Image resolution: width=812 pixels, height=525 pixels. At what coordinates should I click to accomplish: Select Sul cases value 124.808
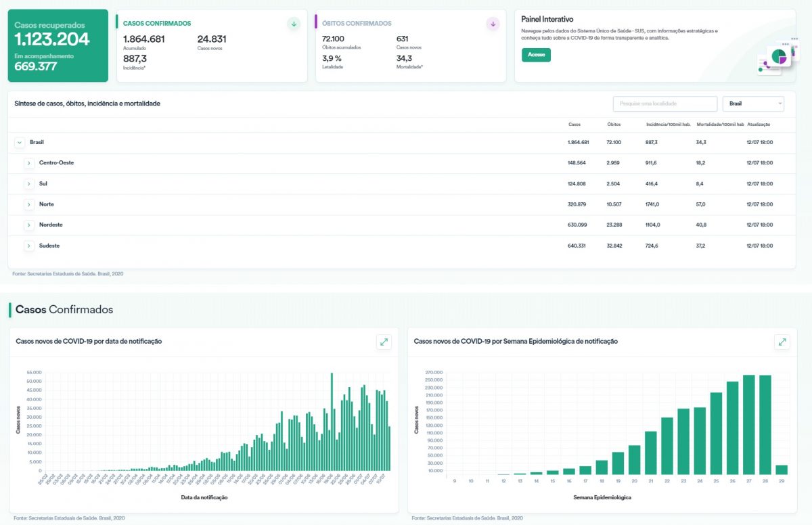click(577, 184)
